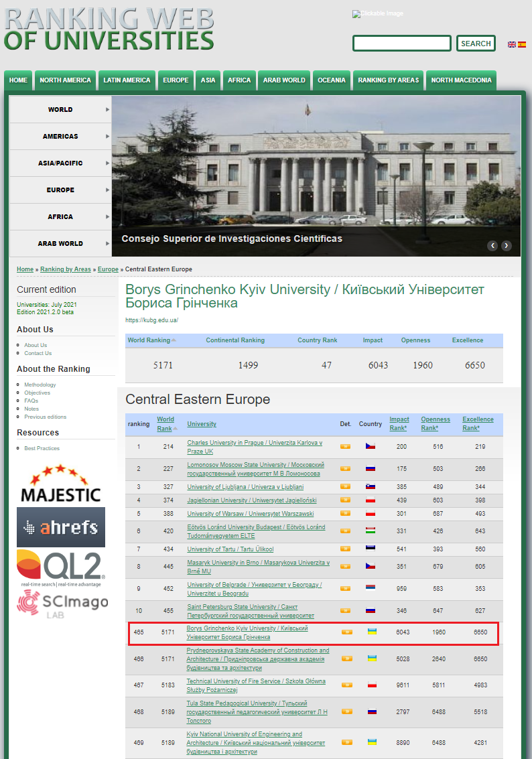The image size is (532, 759).
Task: Sort table by World Rank header
Action: (165, 423)
